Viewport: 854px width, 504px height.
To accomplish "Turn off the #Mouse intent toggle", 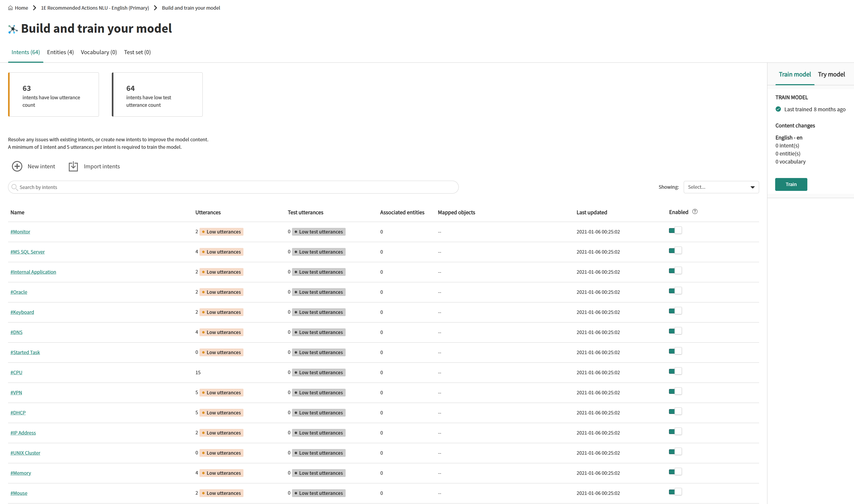I will point(675,492).
